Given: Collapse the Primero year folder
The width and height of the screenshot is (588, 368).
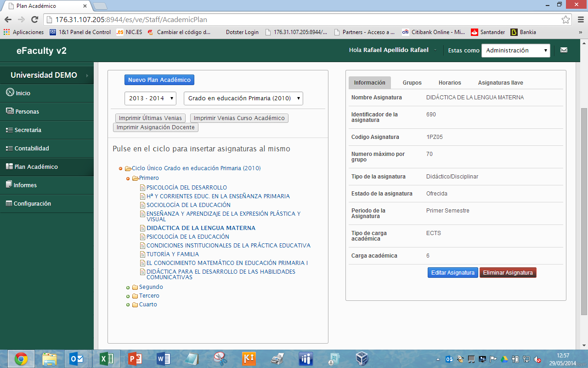Looking at the screenshot, I should [x=128, y=178].
